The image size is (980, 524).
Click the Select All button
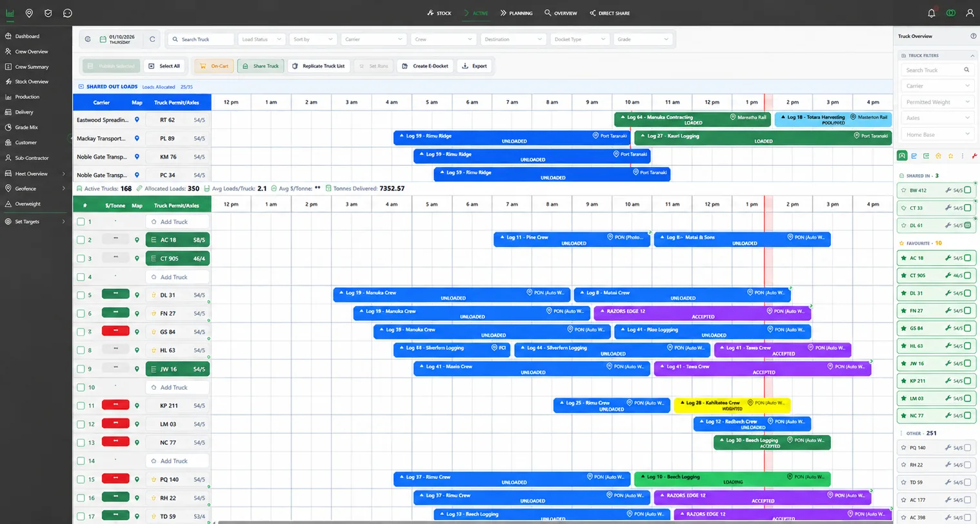164,66
